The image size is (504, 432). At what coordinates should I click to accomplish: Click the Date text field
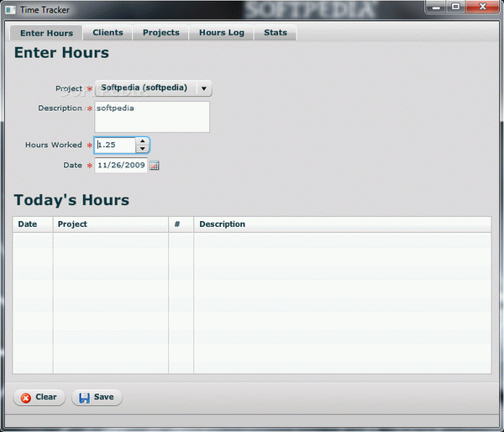(121, 166)
